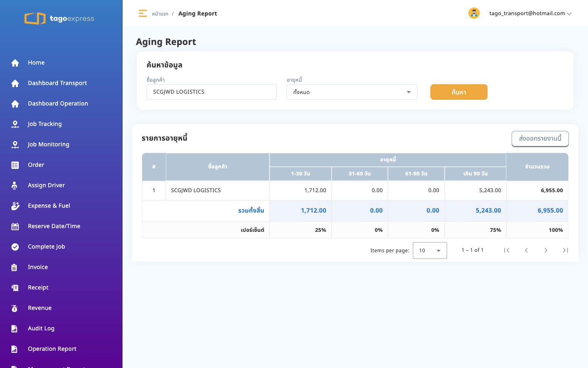Toggle the hamburger sidebar menu icon
Screen dimensions: 588x368
pos(143,13)
